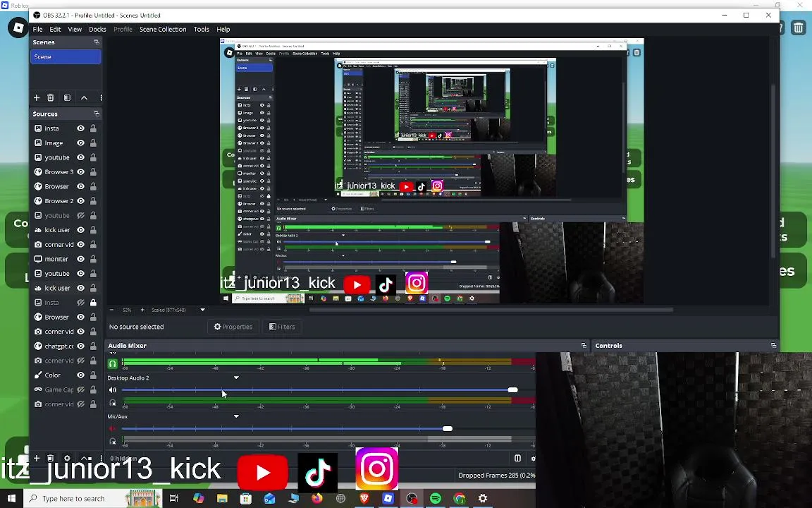
Task: Select the chatgpt.cc source row
Action: point(66,346)
